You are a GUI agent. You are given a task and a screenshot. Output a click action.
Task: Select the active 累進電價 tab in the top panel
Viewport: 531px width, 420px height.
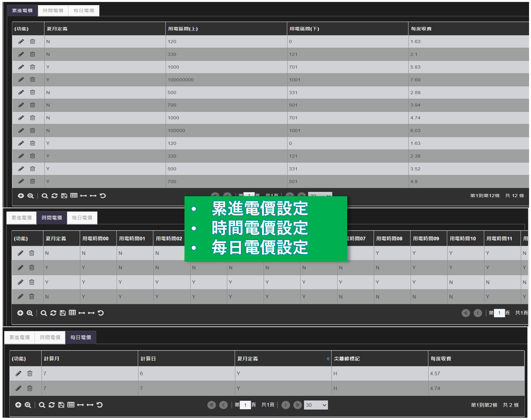[22, 11]
